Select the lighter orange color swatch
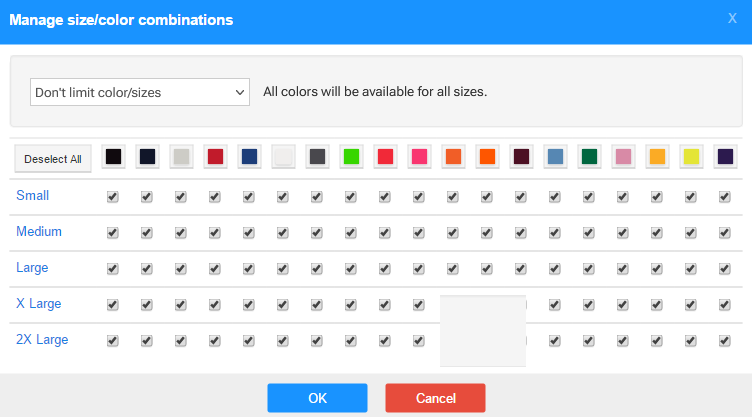 click(454, 156)
